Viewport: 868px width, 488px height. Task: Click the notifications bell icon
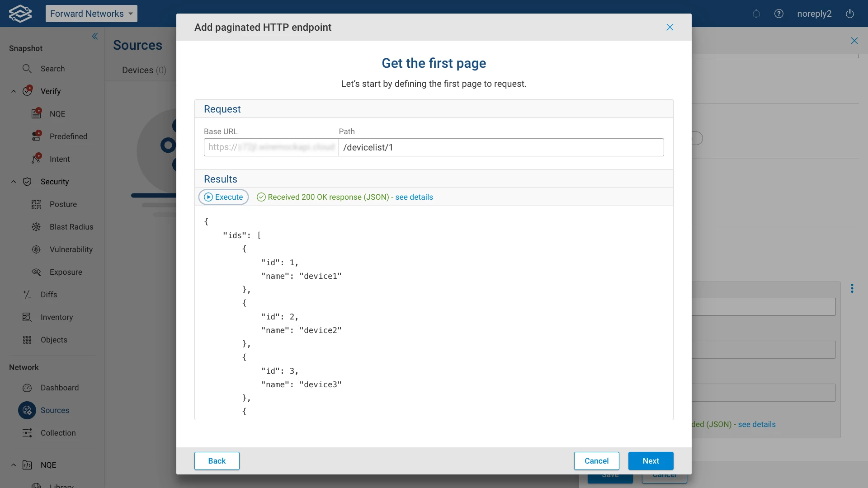tap(756, 14)
